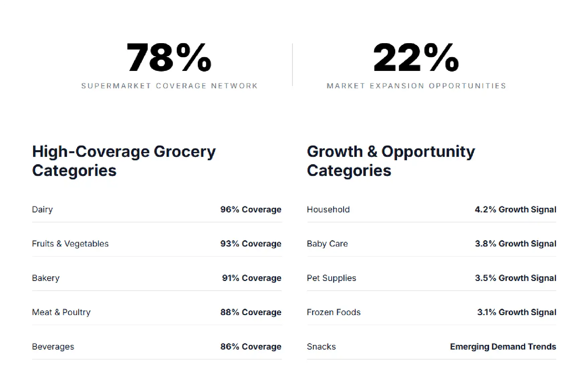Select Supermarket Coverage Network label
588x389 pixels.
click(x=169, y=86)
